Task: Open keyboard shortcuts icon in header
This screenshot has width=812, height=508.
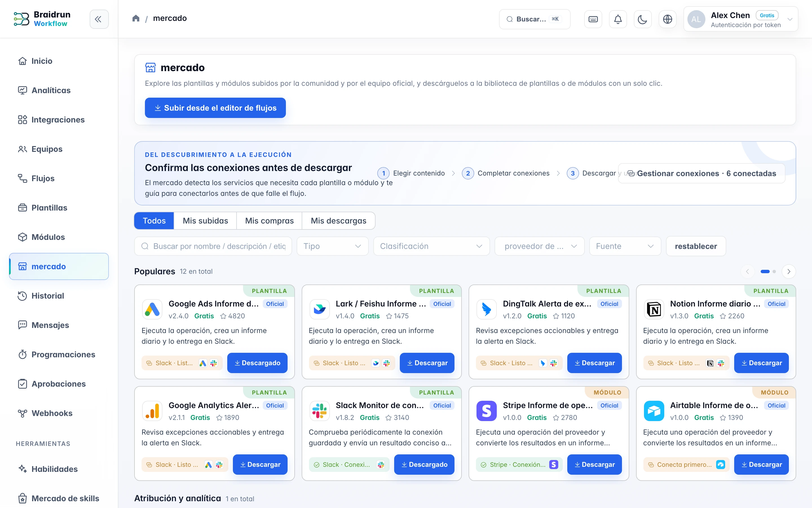Action: (593, 19)
